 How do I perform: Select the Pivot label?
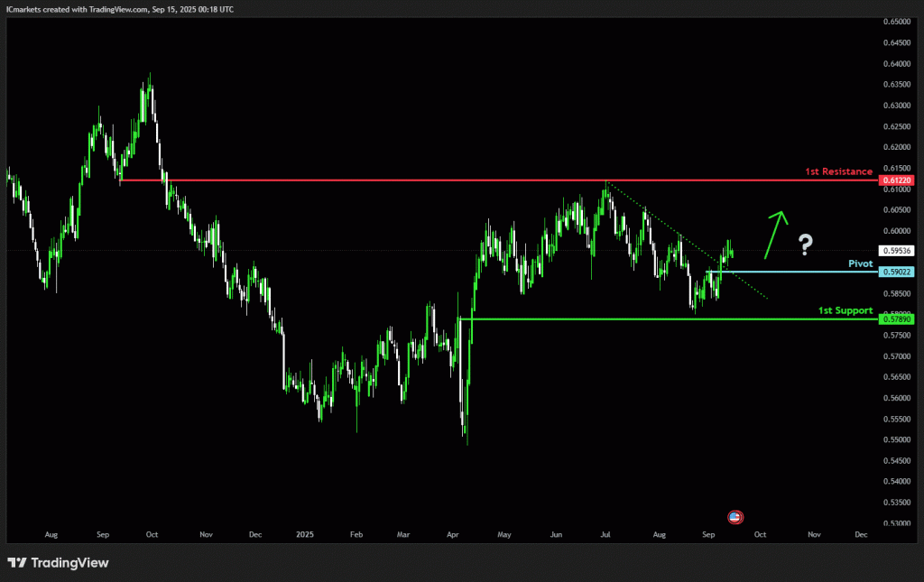pos(860,263)
